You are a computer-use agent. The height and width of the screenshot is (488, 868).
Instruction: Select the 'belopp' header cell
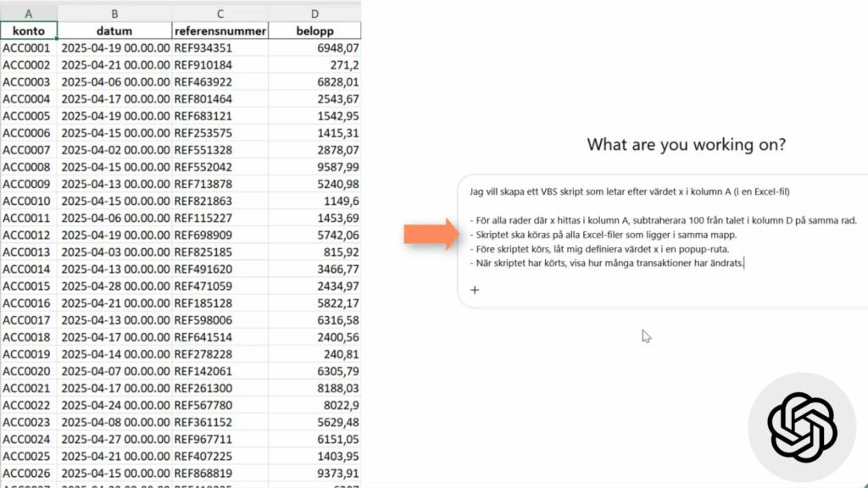[315, 31]
